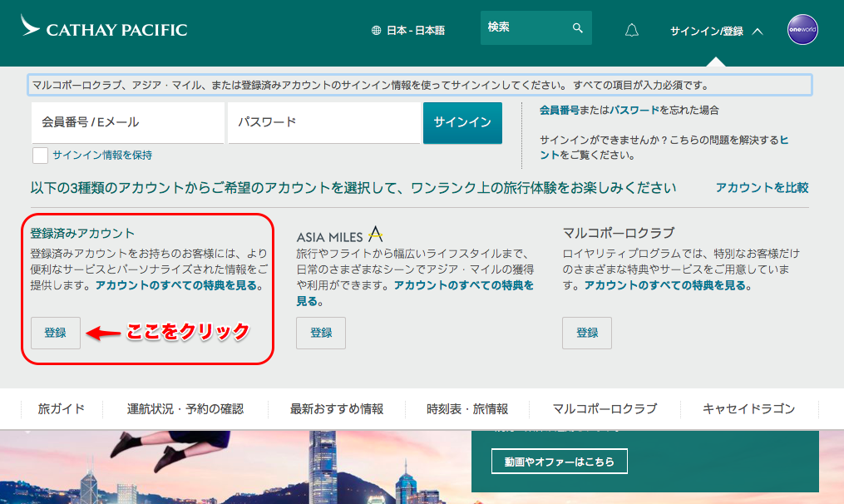Open the パスワード forgotten link

pos(634,110)
